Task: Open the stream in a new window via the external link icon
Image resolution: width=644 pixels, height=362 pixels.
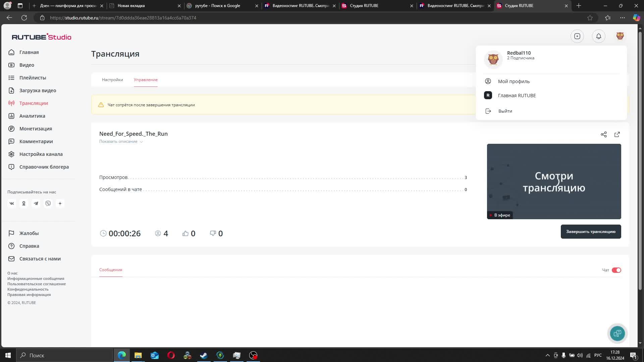Action: [x=617, y=134]
